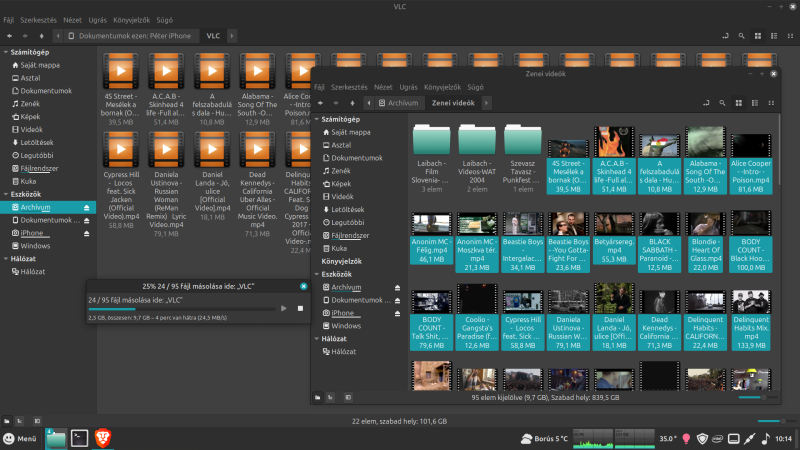
Task: Collapse Számítógép section in VLC window sidebar
Action: (6, 52)
